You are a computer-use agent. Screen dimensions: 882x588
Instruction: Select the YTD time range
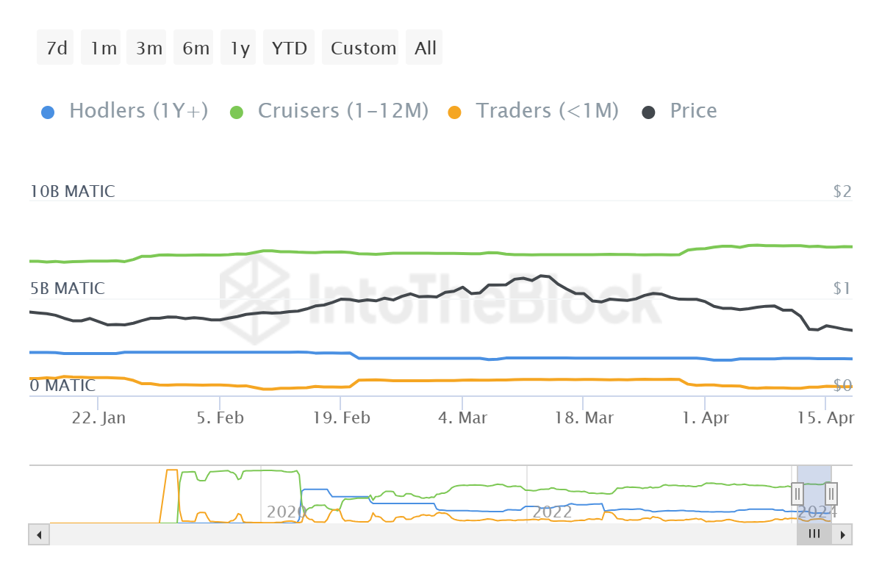288,47
